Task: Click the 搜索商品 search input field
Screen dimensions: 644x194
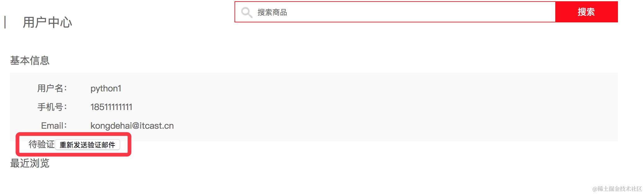Action: (x=395, y=12)
